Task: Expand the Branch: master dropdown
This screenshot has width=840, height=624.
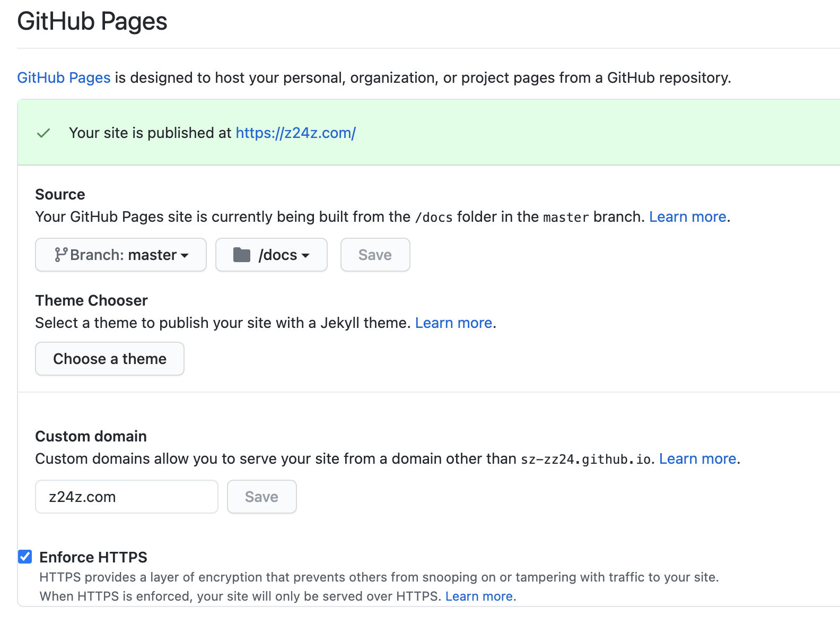Action: tap(121, 255)
